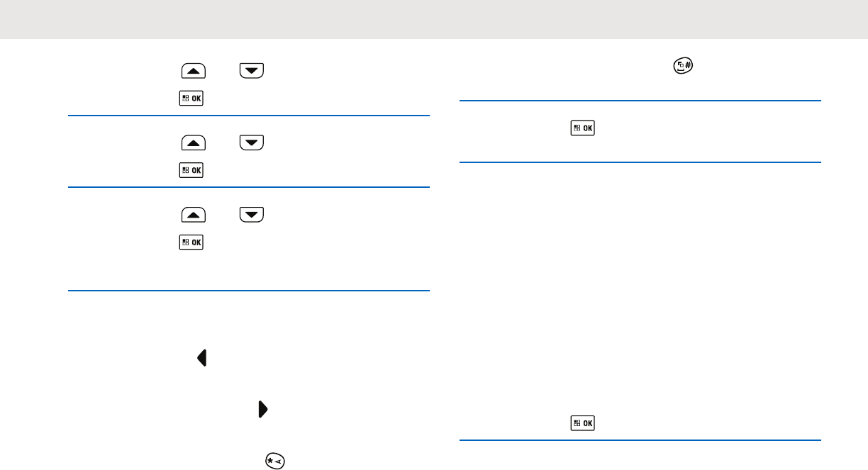Click the bottom blue divider in right column
Viewport: 868px width, 470px height.
pos(640,441)
